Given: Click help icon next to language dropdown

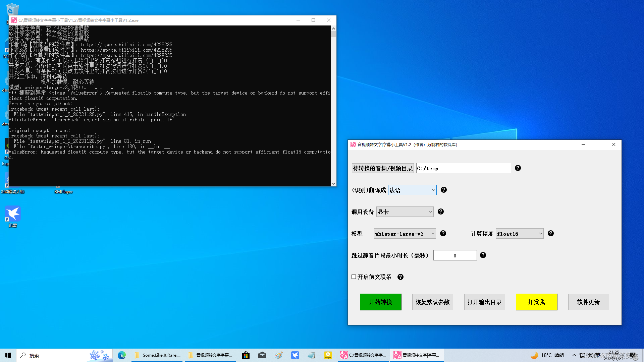Looking at the screenshot, I should [444, 190].
